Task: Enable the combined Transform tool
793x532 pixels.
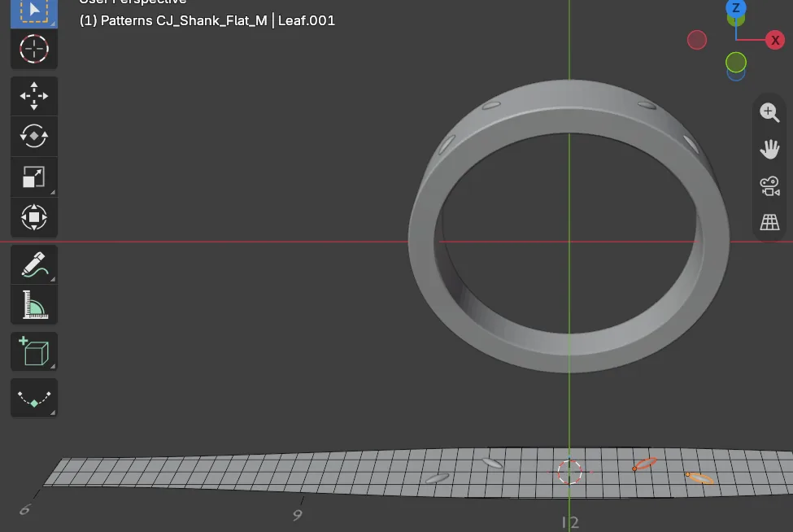Action: click(x=34, y=217)
